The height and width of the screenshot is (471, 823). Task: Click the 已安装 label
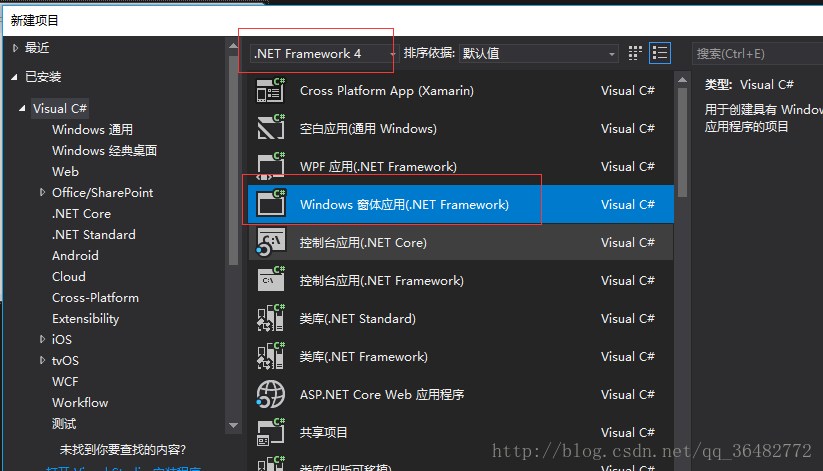click(43, 77)
